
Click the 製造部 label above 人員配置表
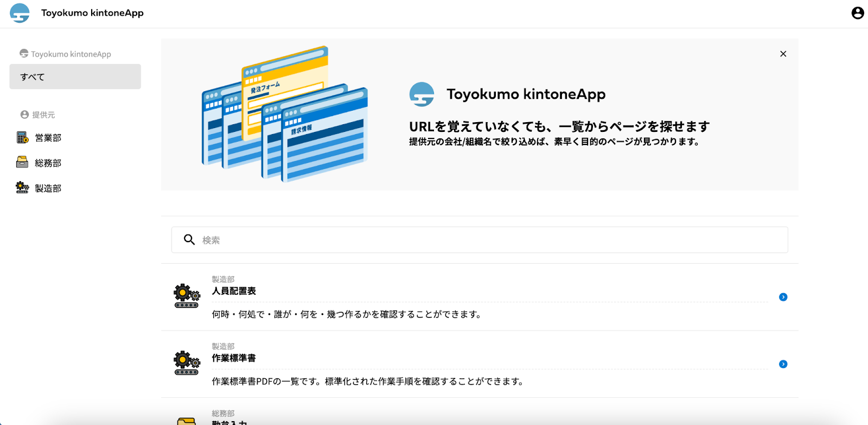(223, 280)
